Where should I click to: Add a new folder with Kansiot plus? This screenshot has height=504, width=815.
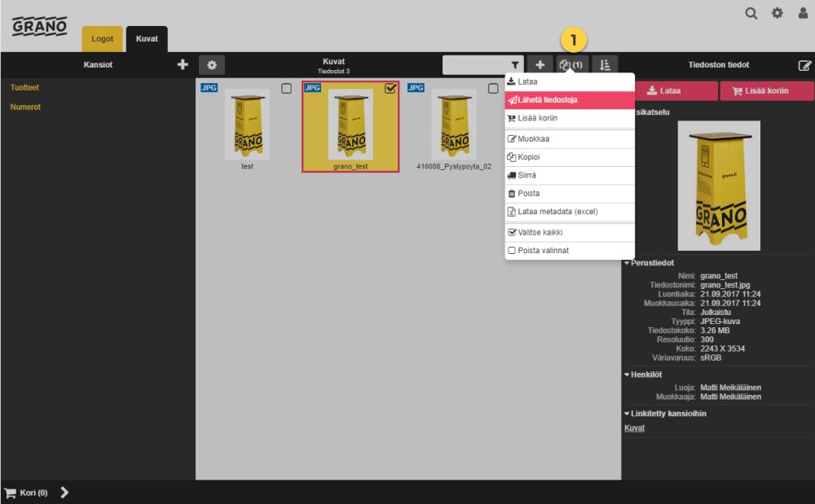183,64
